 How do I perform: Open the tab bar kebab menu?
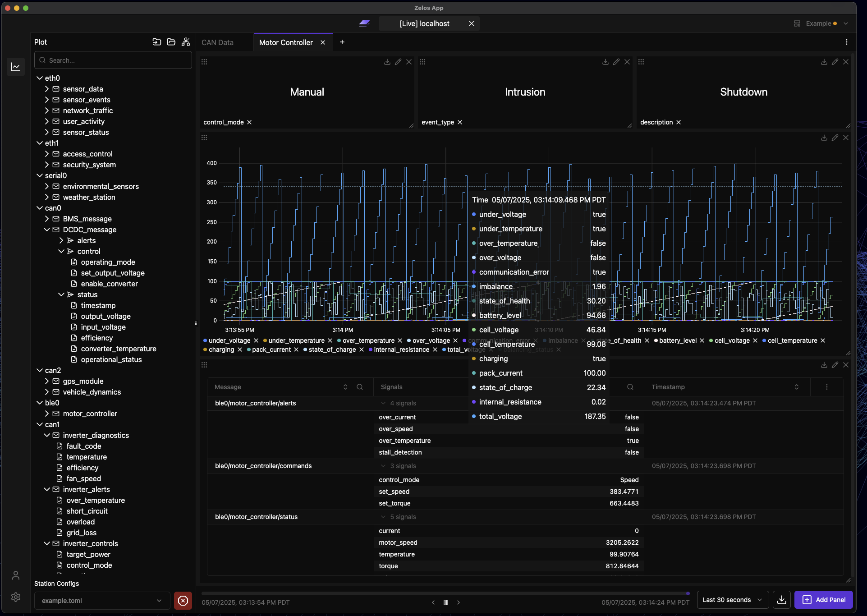point(847,42)
